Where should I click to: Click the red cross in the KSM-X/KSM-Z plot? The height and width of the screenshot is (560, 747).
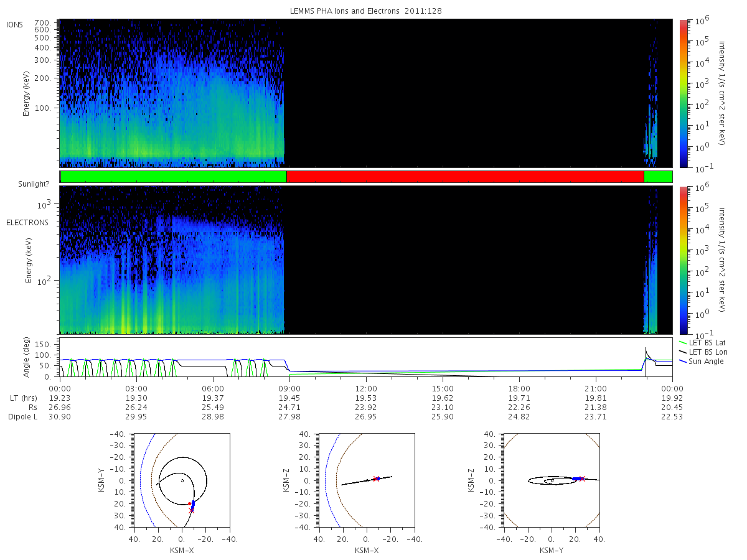(375, 478)
